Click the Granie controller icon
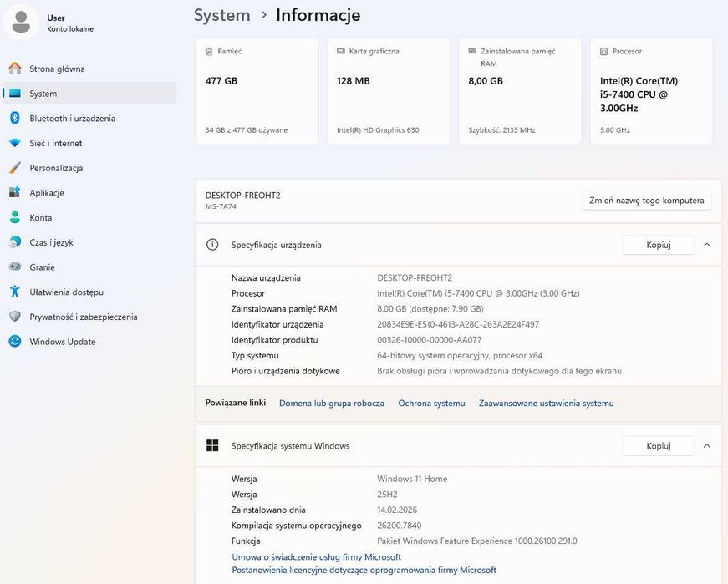Screen dimensions: 728x584 coord(14,267)
